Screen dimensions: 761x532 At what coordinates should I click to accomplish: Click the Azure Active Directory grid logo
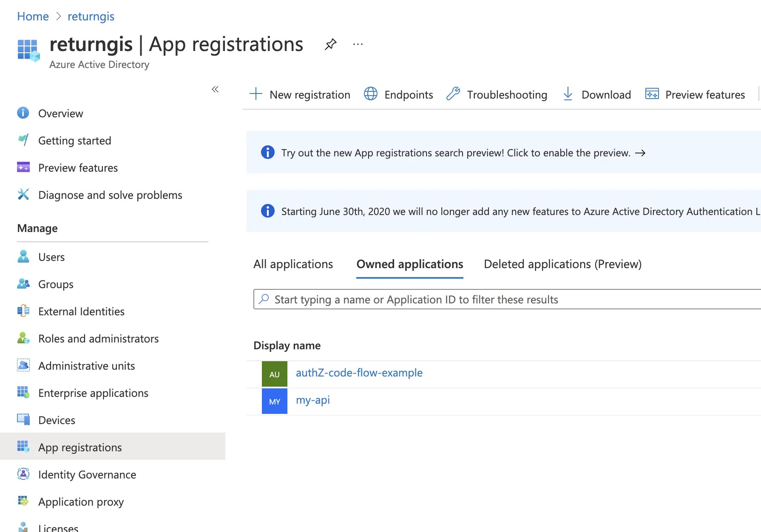(28, 50)
